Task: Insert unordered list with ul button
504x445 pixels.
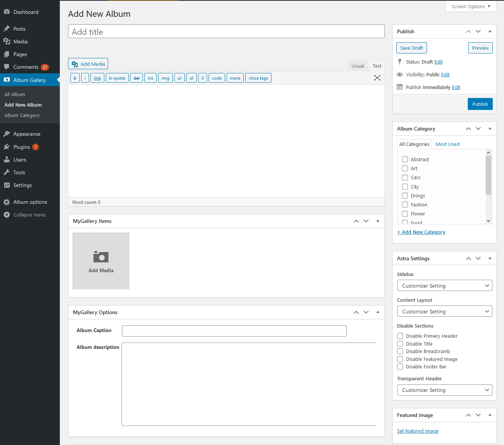Action: tap(179, 78)
